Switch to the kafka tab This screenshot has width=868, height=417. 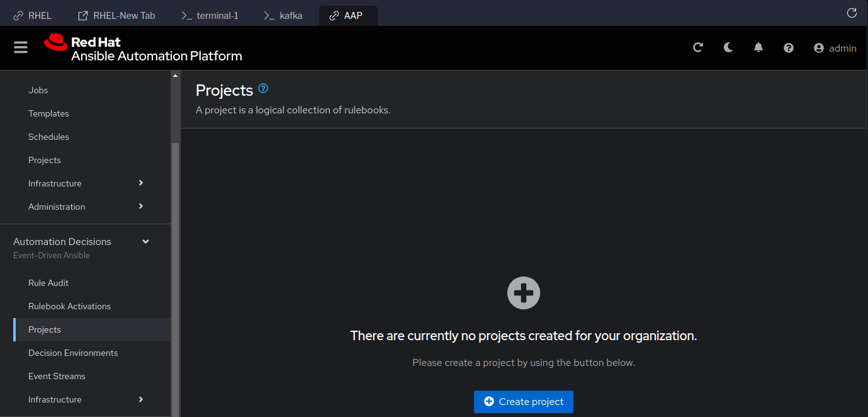click(283, 16)
